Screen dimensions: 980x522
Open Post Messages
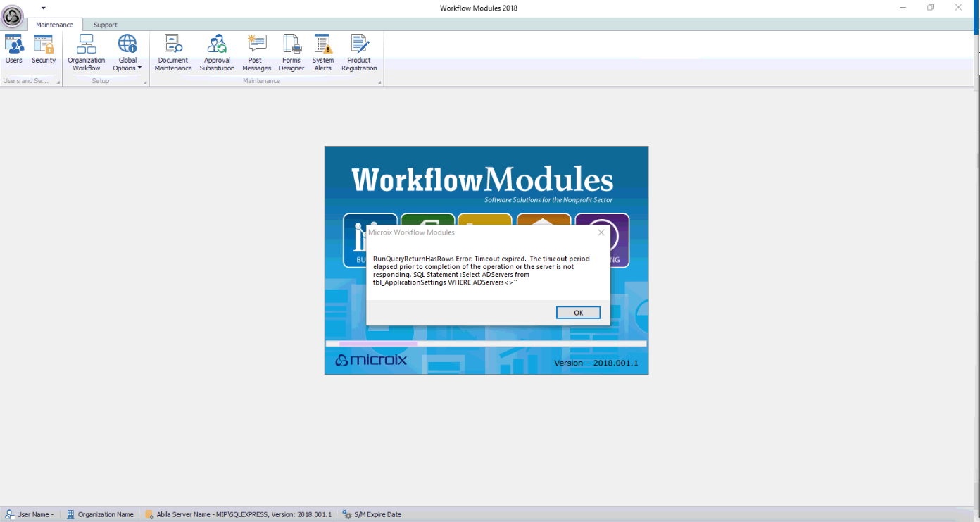click(256, 53)
